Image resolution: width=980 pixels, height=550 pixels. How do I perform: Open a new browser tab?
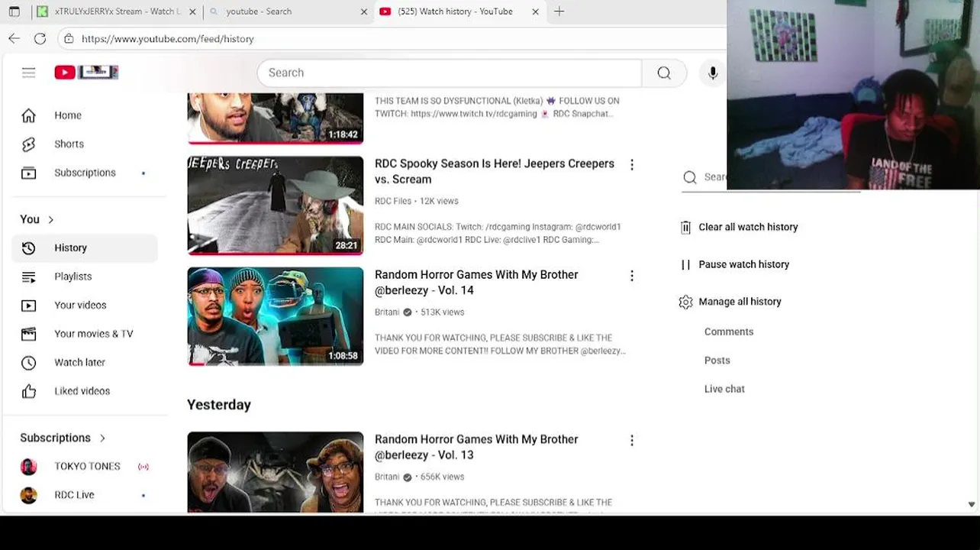[559, 11]
